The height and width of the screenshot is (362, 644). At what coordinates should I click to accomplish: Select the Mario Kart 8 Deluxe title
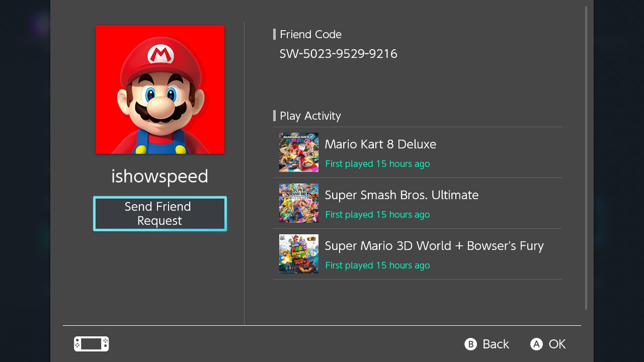coord(380,144)
